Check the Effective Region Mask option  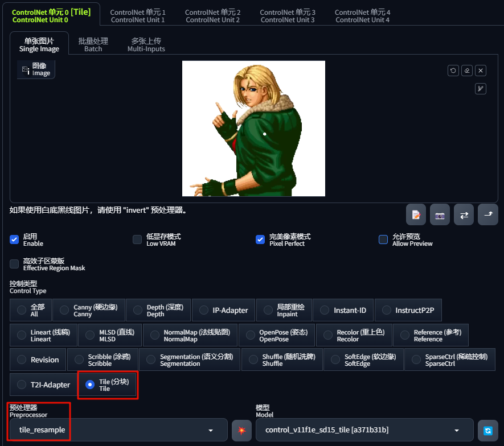point(14,264)
